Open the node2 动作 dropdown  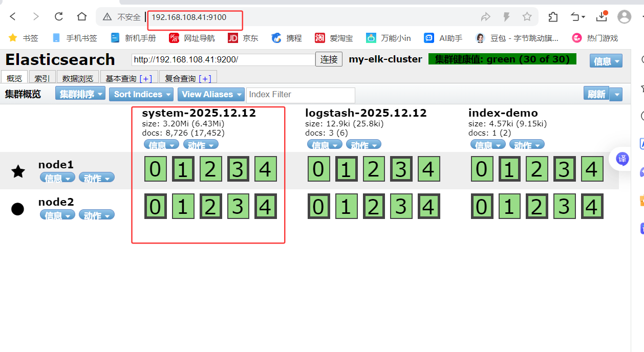coord(97,215)
